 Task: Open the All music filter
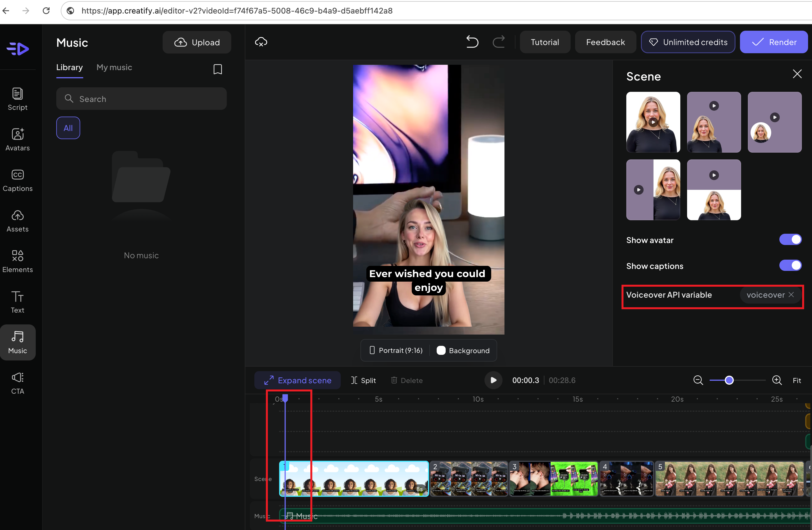(68, 128)
